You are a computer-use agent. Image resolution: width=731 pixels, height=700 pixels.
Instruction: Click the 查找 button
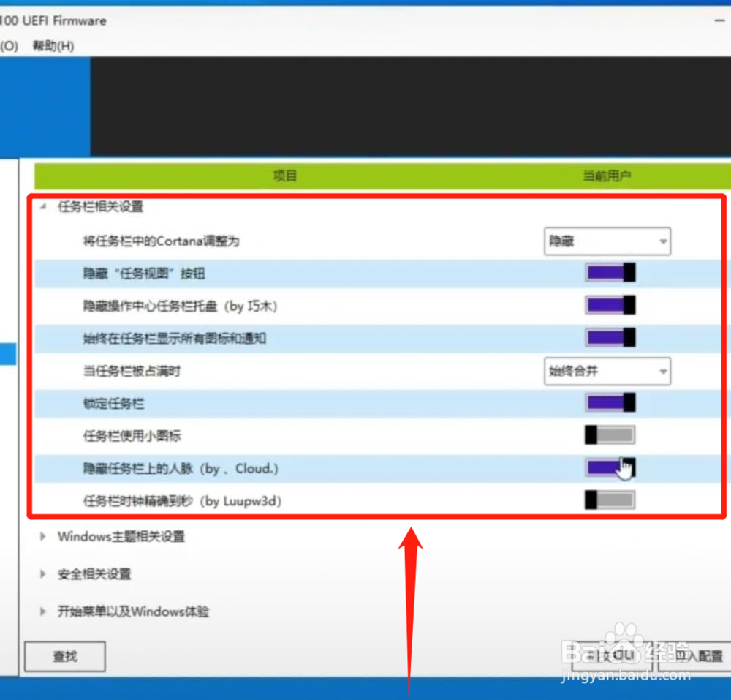click(x=64, y=655)
